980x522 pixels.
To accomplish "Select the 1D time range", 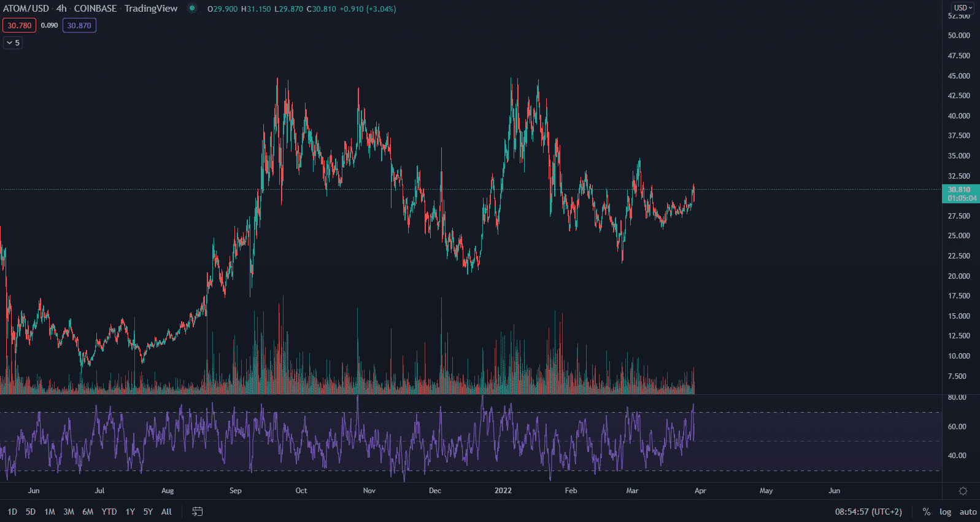I will point(12,512).
